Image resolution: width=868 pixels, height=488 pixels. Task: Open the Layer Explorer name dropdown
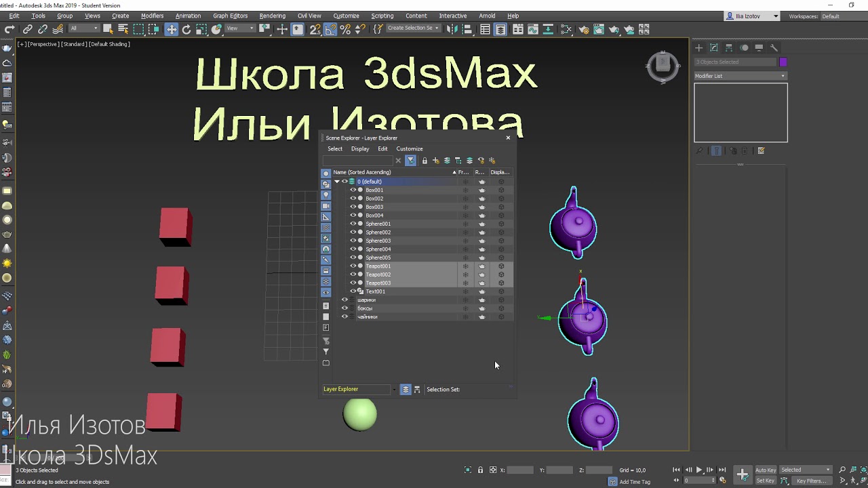coord(359,389)
